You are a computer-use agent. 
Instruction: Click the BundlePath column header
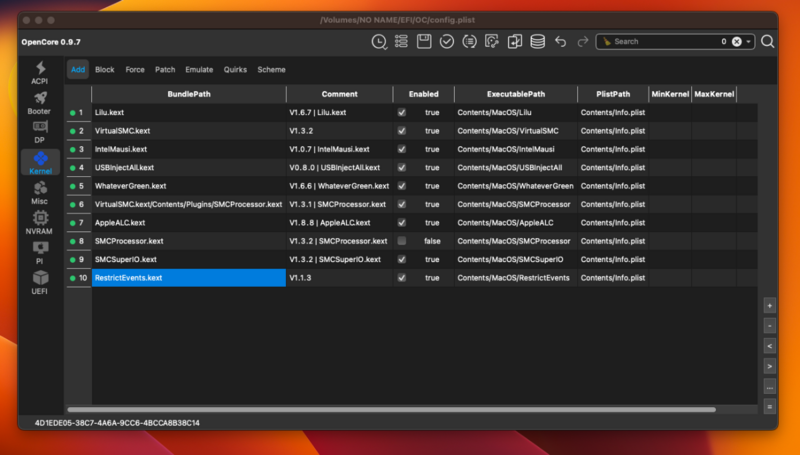click(189, 94)
